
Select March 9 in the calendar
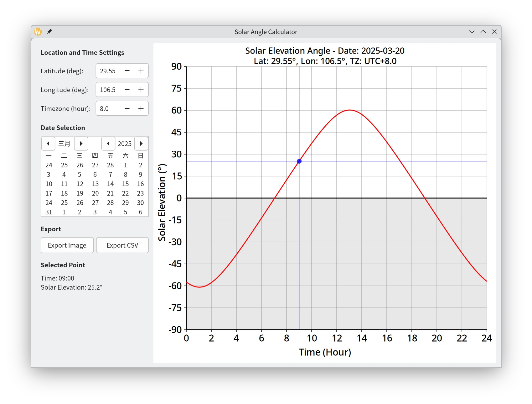pyautogui.click(x=141, y=175)
